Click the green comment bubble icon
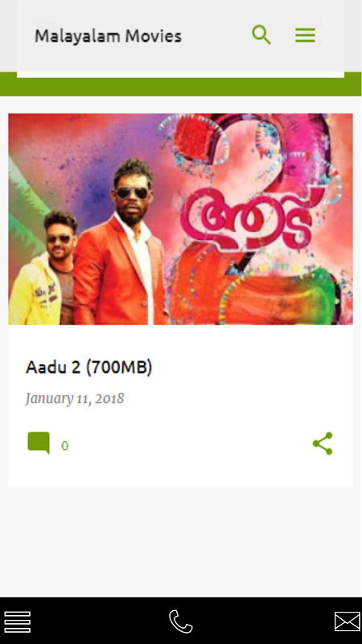The height and width of the screenshot is (644, 362). pos(39,444)
